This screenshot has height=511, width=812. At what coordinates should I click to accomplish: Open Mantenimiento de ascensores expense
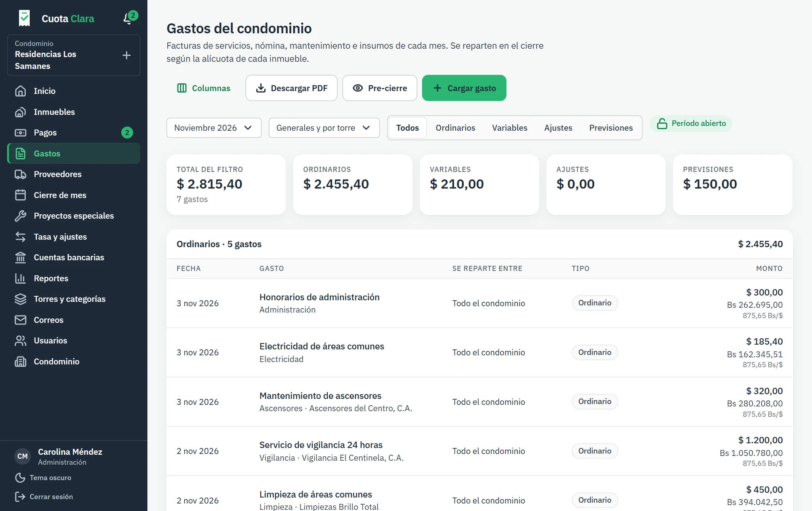coord(480,402)
